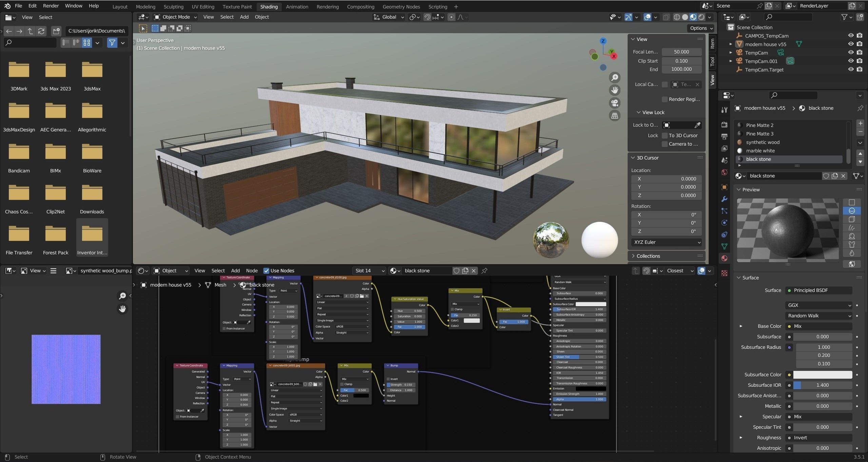The image size is (868, 462).
Task: Open the Render menu
Action: pyautogui.click(x=51, y=6)
